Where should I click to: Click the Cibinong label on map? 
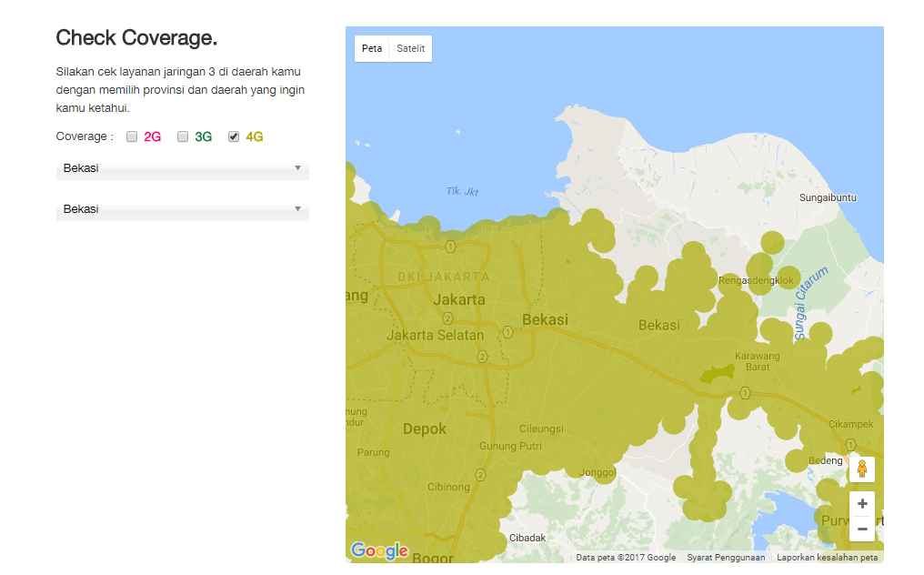pos(449,487)
